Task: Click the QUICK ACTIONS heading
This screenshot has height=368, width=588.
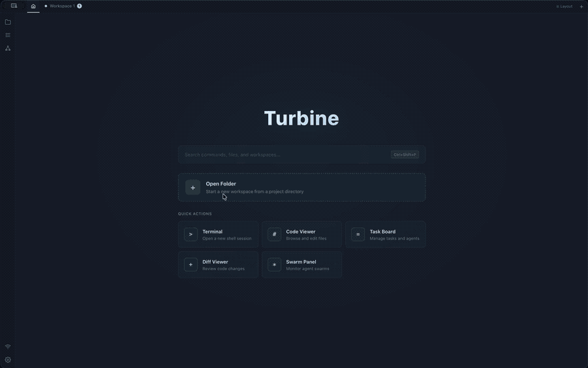Action: pos(195,213)
